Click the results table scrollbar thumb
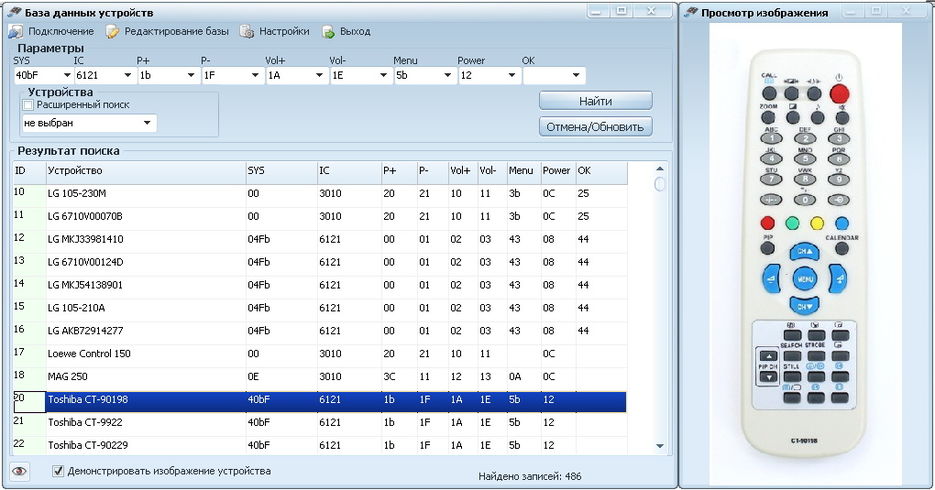Viewport: 935px width, 490px height. [x=660, y=184]
